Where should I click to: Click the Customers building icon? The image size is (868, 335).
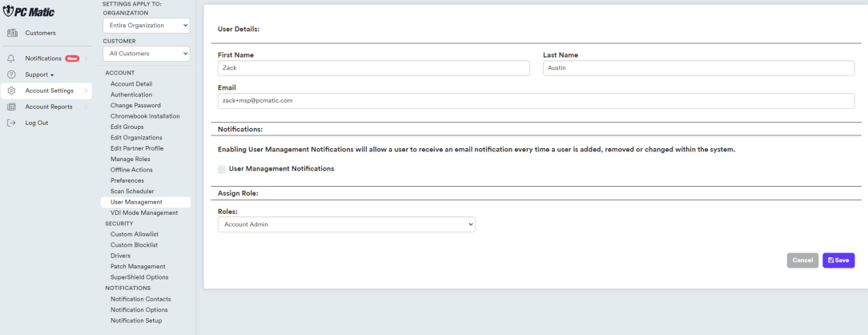(x=12, y=33)
